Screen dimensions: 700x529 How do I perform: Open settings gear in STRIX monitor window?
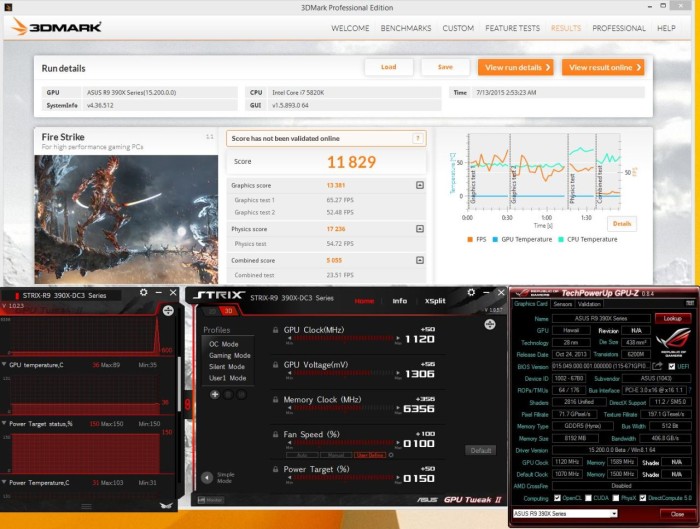click(x=144, y=292)
